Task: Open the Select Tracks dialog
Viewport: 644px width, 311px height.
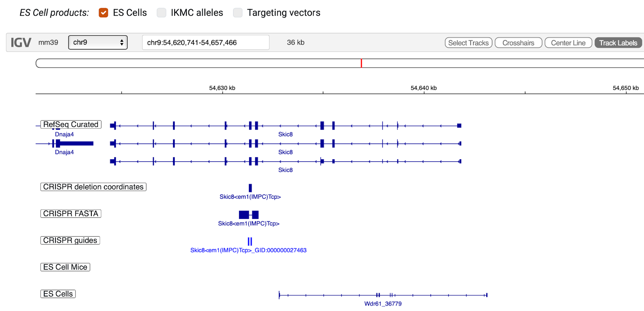Action: coord(468,42)
